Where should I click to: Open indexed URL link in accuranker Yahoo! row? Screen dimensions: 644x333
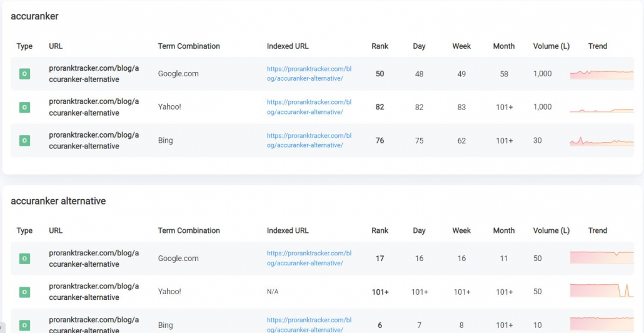[x=309, y=107]
